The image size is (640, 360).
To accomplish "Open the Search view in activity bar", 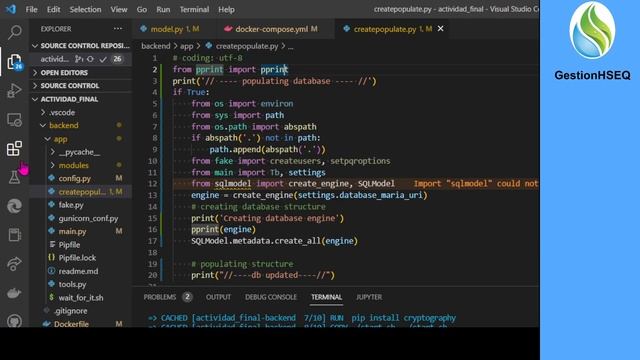I will tap(15, 32).
